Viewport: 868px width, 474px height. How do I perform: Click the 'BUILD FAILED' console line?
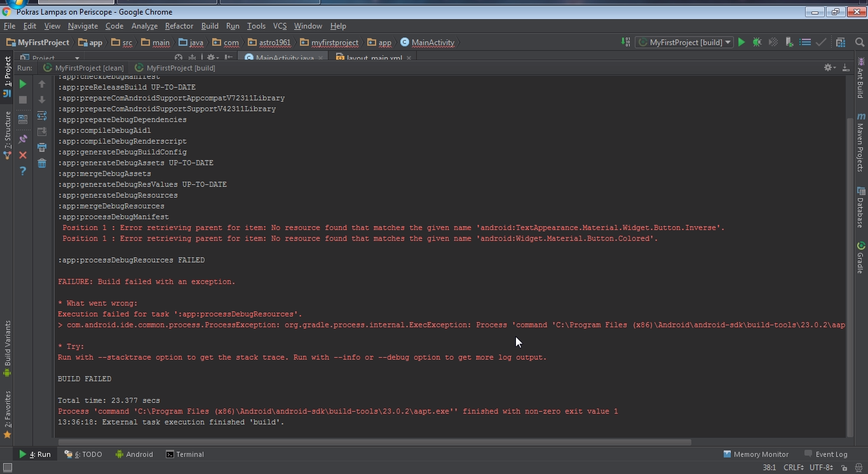pos(85,379)
